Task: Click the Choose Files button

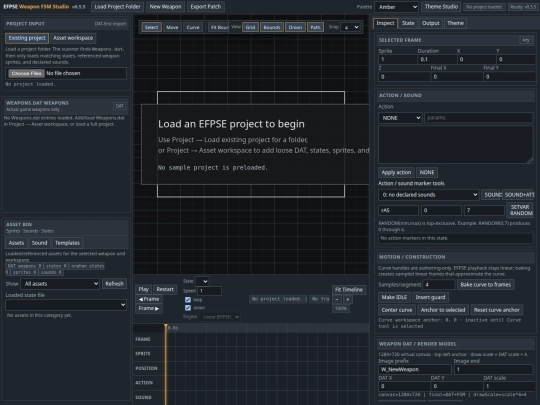Action: pyautogui.click(x=26, y=73)
